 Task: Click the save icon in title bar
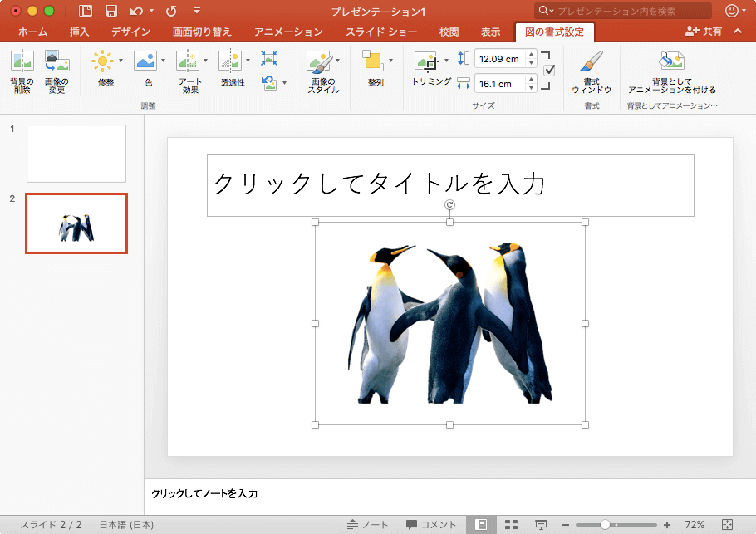click(111, 11)
